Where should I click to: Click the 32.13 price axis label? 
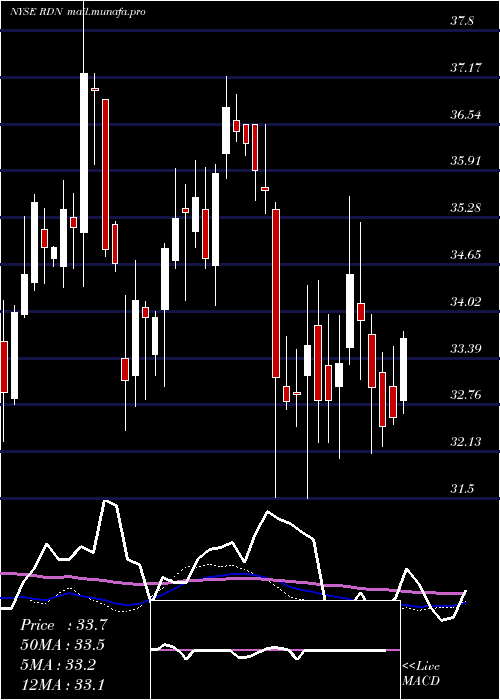(x=466, y=442)
